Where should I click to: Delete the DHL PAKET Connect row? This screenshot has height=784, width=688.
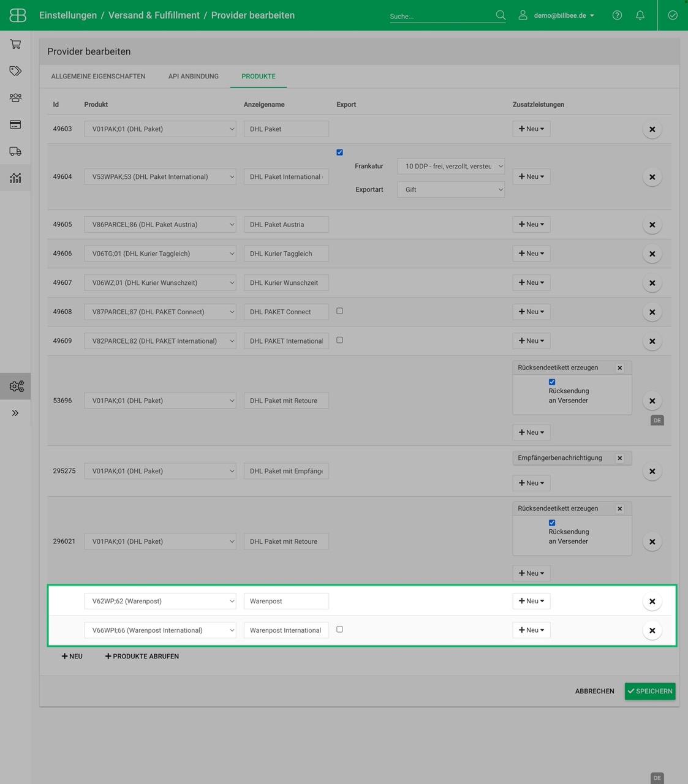tap(652, 312)
